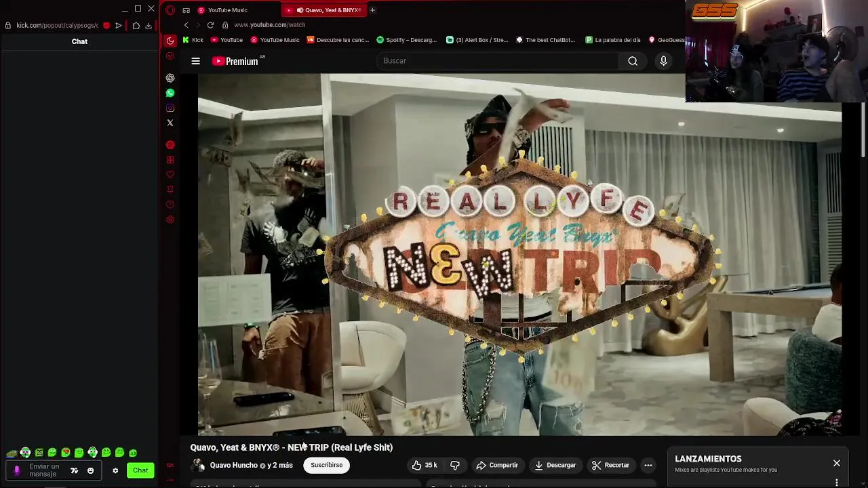The height and width of the screenshot is (488, 868).
Task: Click the Suscribirse button
Action: coord(327,465)
